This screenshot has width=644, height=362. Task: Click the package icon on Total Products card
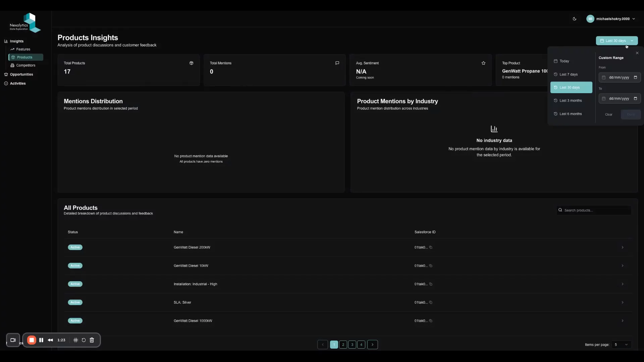pos(191,63)
